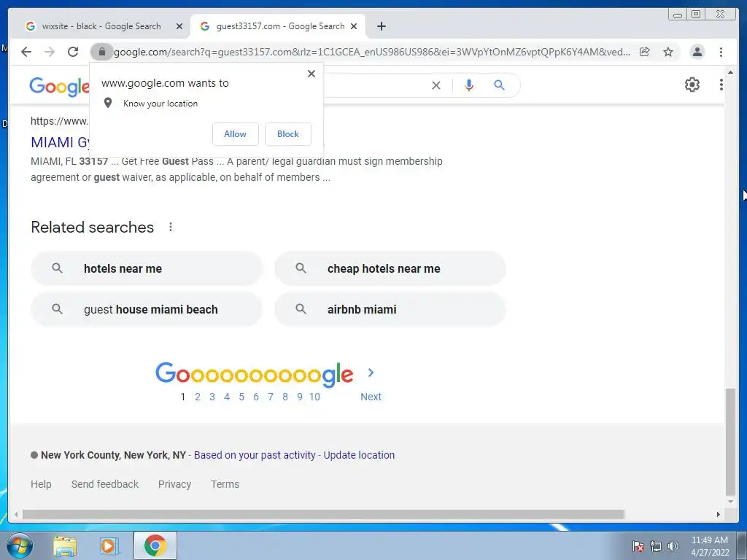Image resolution: width=747 pixels, height=560 pixels.
Task: Click the vertical scrollbar thumb
Action: pos(729,442)
